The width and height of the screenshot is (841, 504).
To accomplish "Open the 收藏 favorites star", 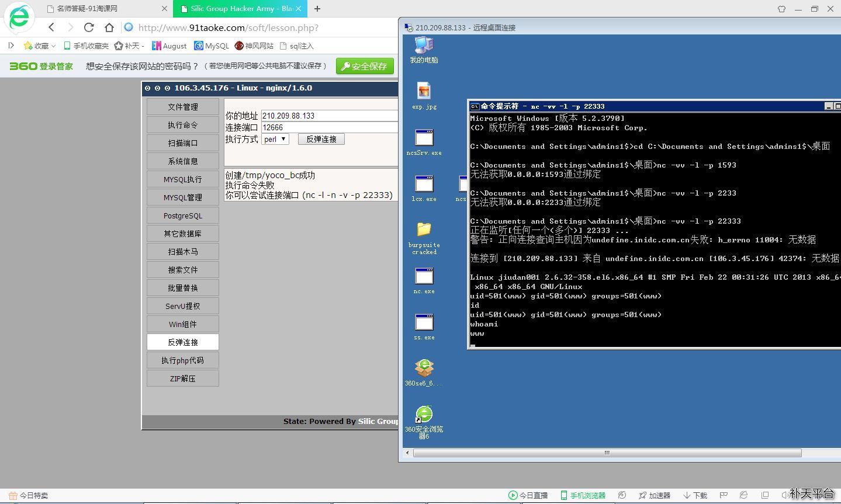I will (x=27, y=46).
